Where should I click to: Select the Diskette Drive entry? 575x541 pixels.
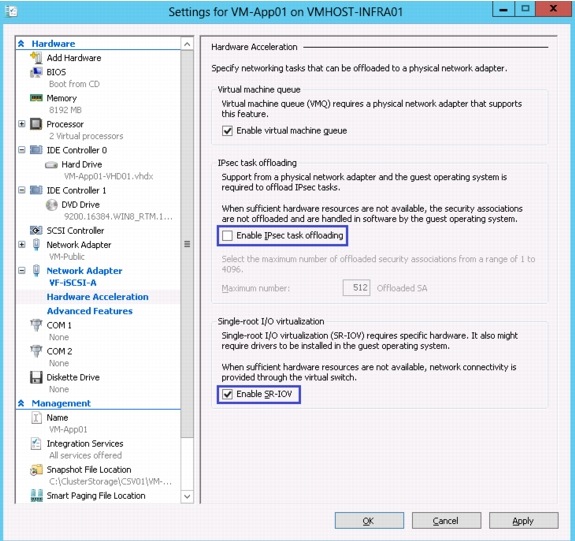coord(73,377)
